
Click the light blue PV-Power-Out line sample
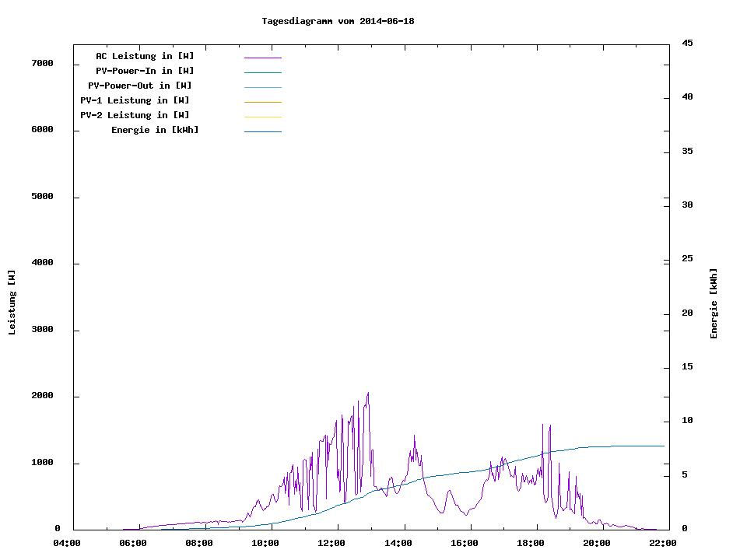[262, 87]
